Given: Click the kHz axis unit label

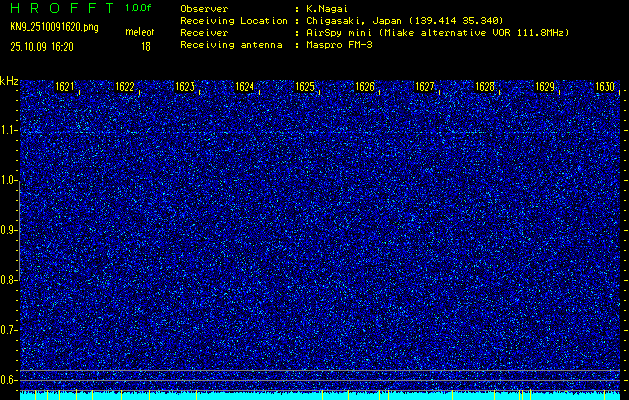Looking at the screenshot, I should click(x=9, y=80).
